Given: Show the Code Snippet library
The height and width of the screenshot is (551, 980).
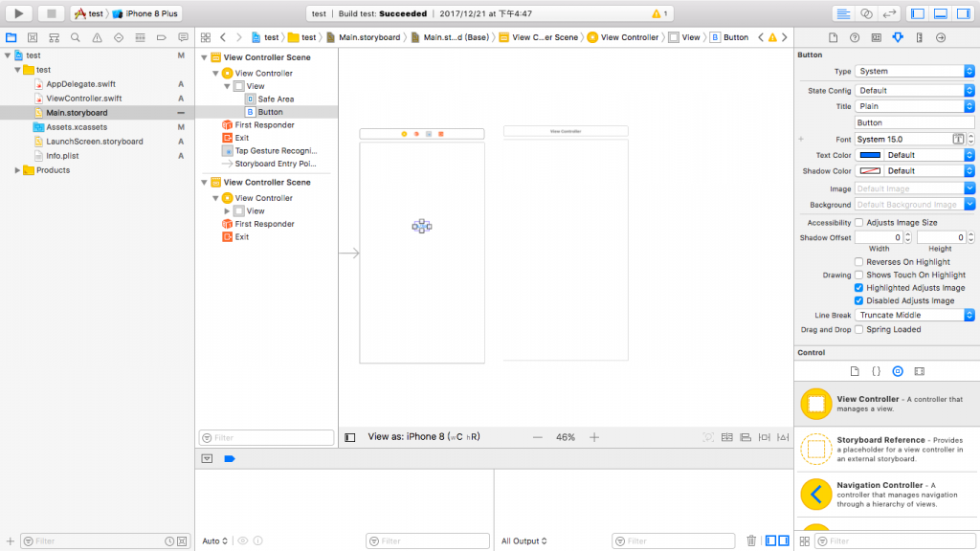Looking at the screenshot, I should click(877, 371).
